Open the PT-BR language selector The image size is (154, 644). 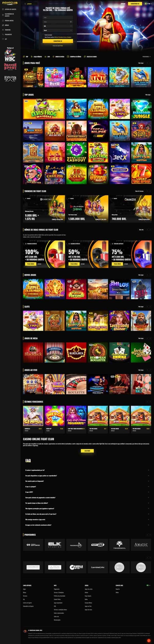pos(147,4)
